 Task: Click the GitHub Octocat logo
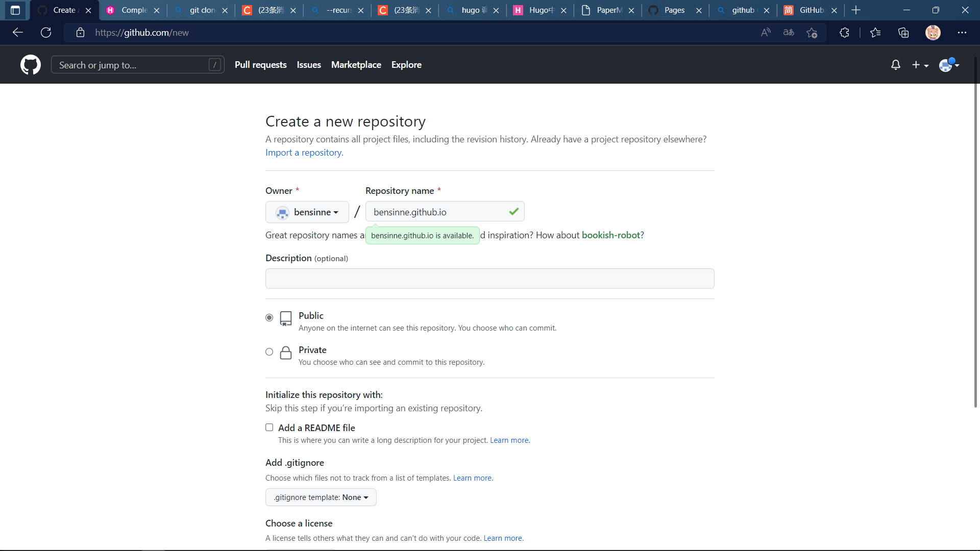click(31, 65)
